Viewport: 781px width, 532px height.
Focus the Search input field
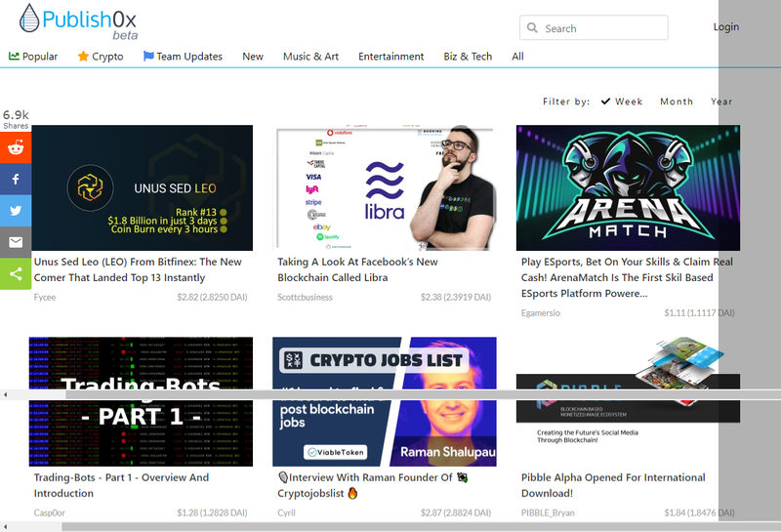coord(594,27)
